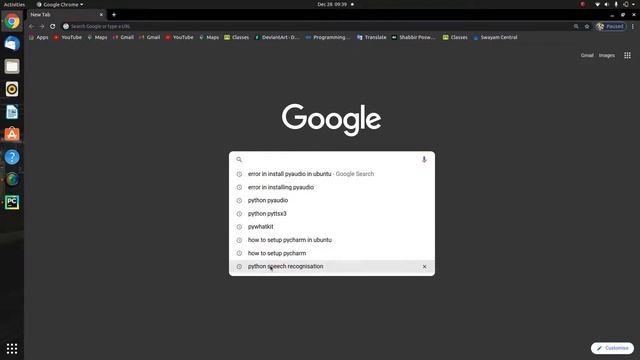
Task: Remove 'python speech recognisation' suggestion
Action: 424,267
